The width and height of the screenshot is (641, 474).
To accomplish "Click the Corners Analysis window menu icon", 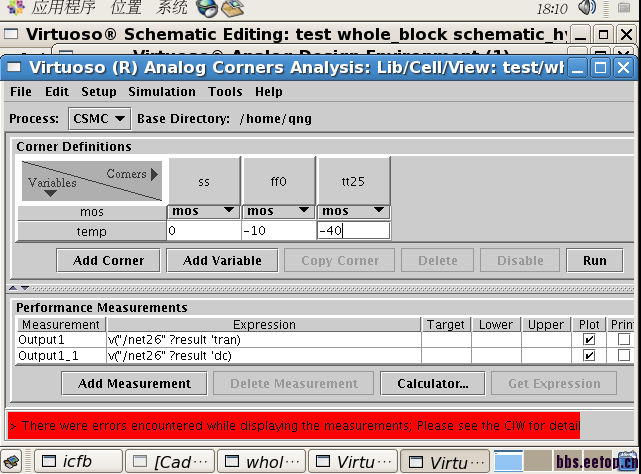I will click(x=14, y=67).
